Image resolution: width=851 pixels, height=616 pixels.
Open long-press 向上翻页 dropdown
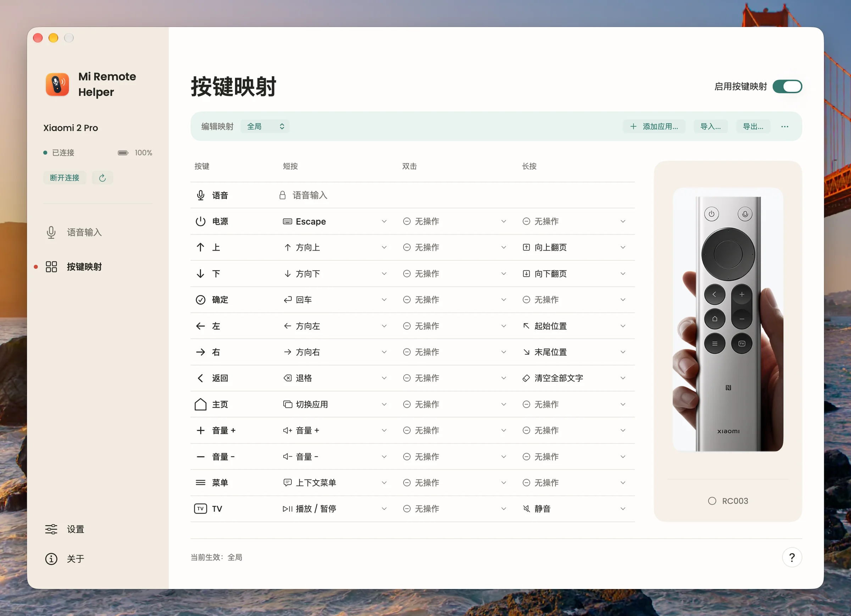(574, 248)
